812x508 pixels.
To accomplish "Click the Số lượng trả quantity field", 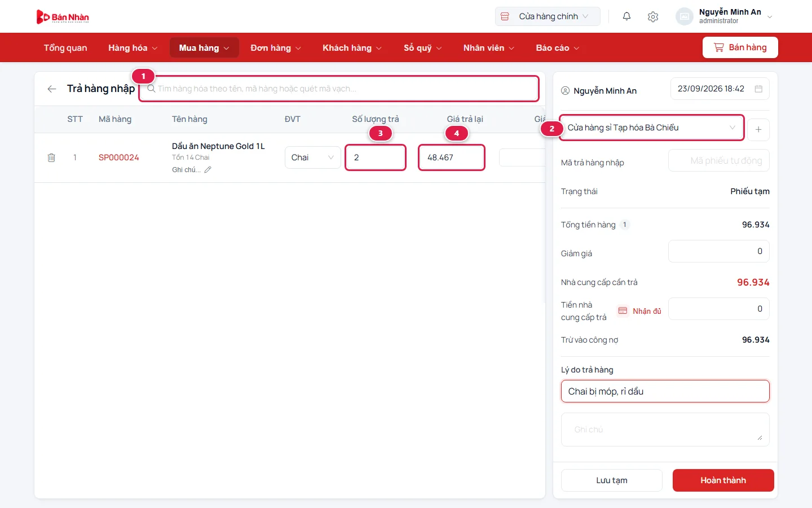I will (376, 157).
